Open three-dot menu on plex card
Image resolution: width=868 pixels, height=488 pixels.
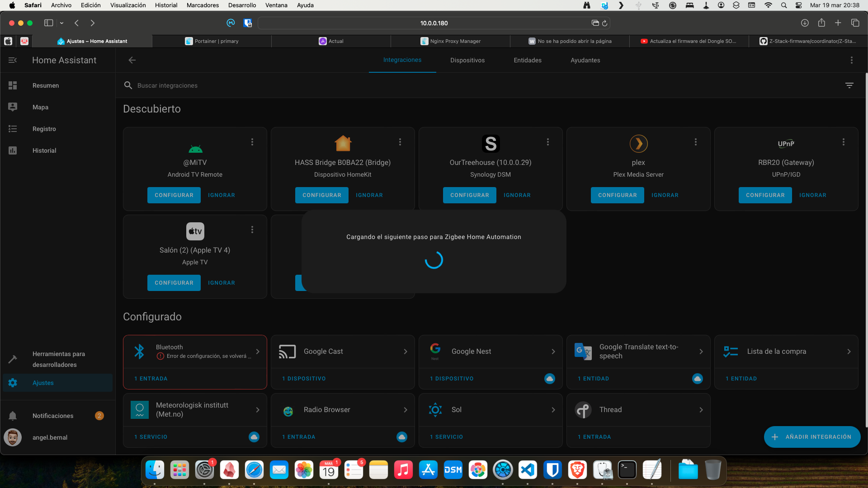pos(695,142)
